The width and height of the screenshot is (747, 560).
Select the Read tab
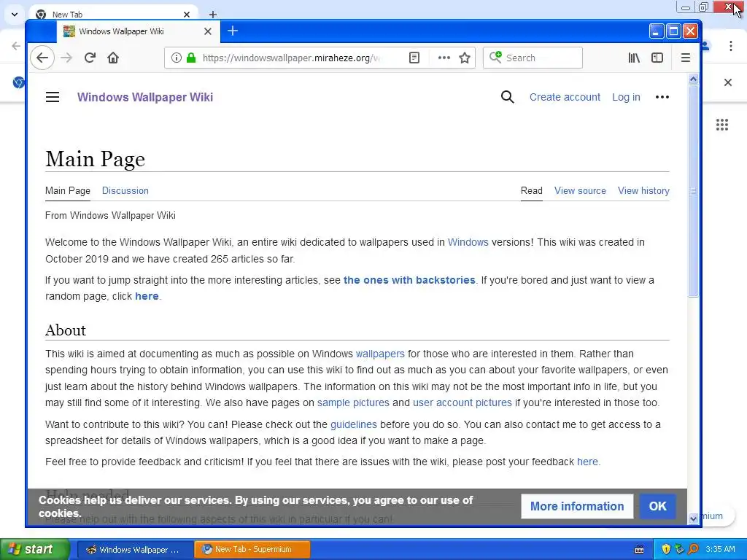[531, 190]
